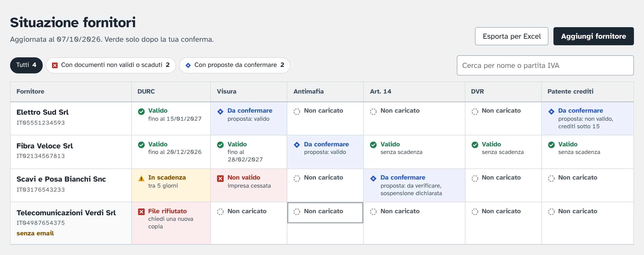Click the yellow warning triangle in Scavi e Posa Bianchi DURC cell
This screenshot has height=255, width=644.
[141, 178]
